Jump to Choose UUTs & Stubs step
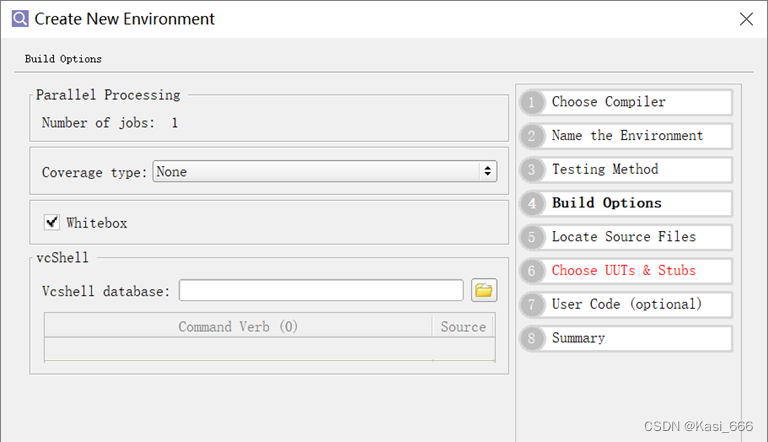 (x=640, y=271)
